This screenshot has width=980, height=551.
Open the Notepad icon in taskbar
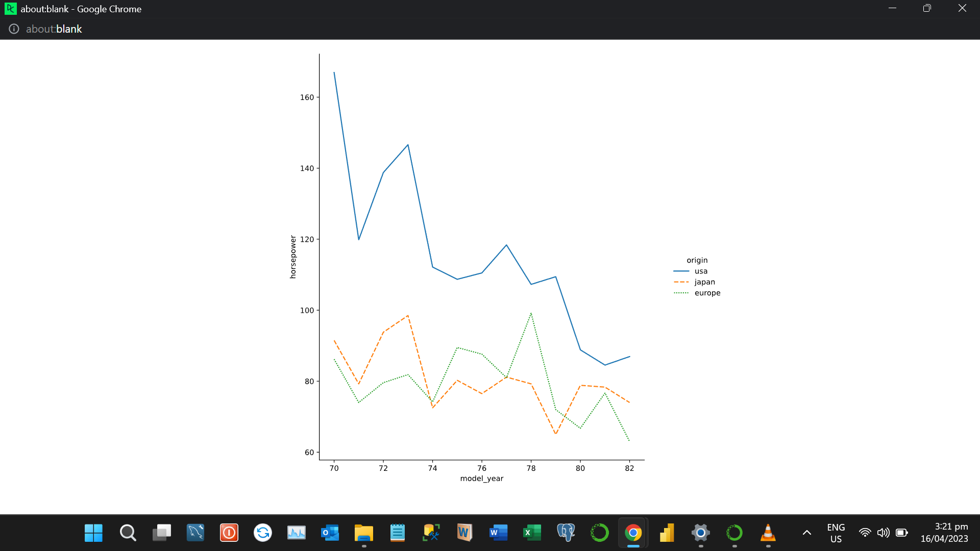[x=397, y=533]
